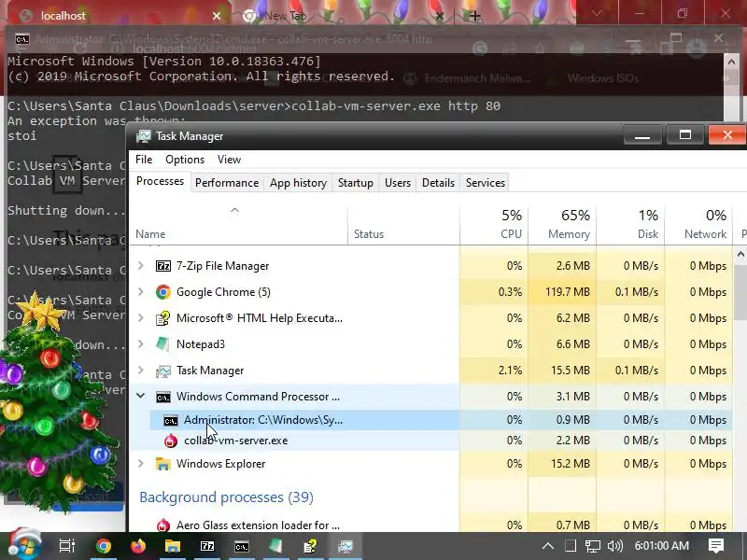Expand the Notepad3 process group

click(141, 343)
